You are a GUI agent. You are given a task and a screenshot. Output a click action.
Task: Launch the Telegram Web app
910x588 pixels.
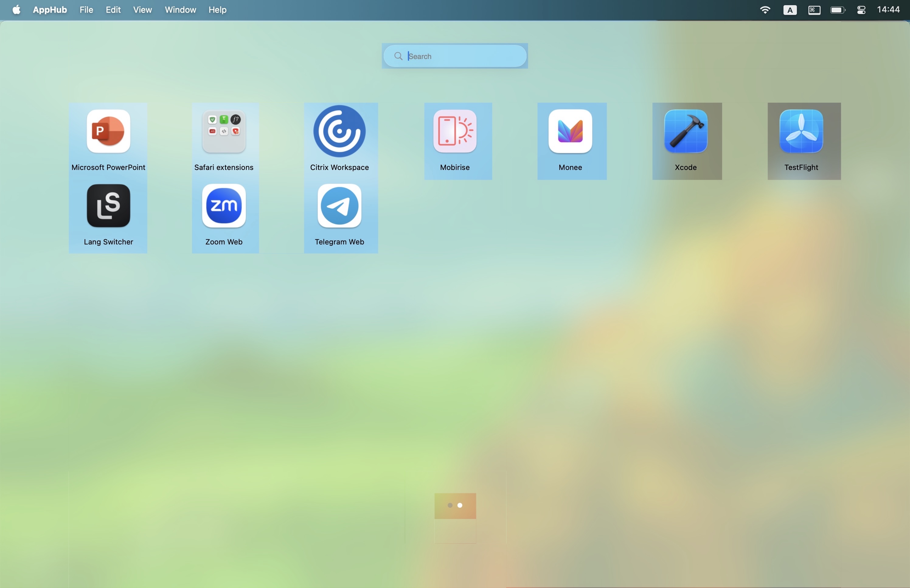click(x=339, y=206)
